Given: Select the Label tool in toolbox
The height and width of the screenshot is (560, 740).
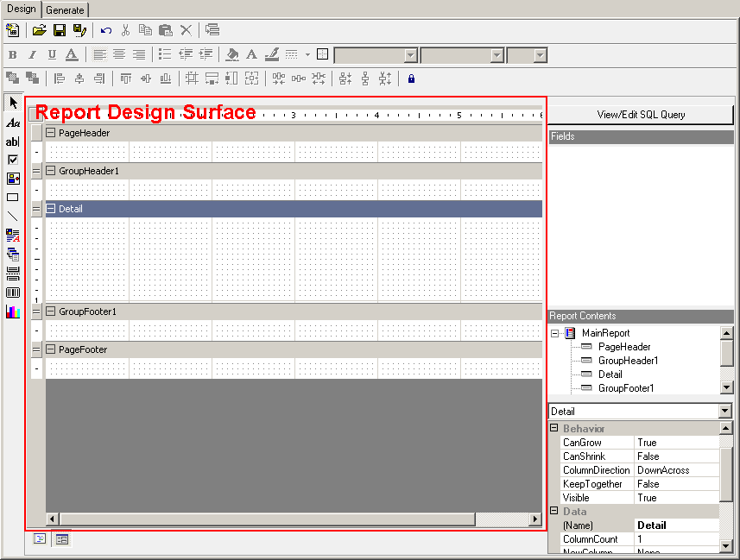Looking at the screenshot, I should click(x=13, y=123).
